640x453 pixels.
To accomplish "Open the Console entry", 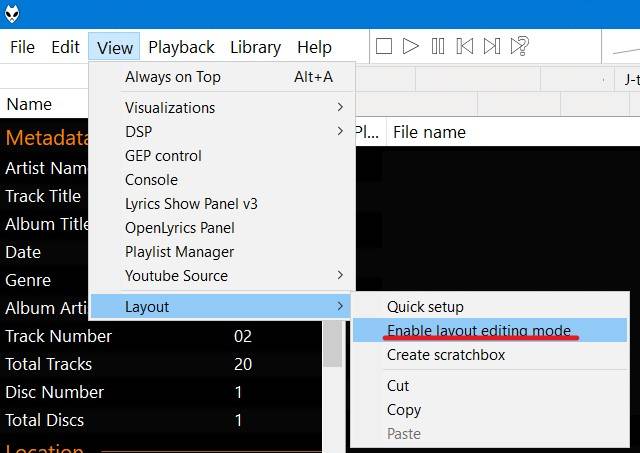I will click(222, 180).
